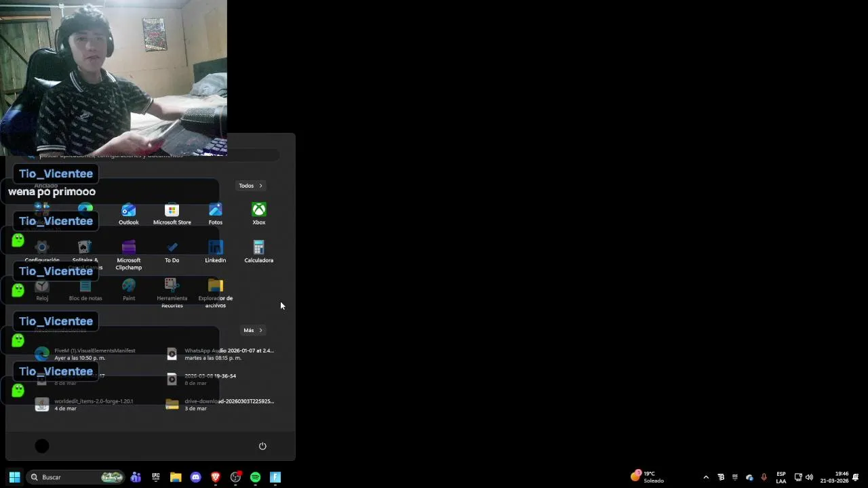This screenshot has width=868, height=488.
Task: Open Epic Games Launcher from taskbar
Action: [x=156, y=477]
